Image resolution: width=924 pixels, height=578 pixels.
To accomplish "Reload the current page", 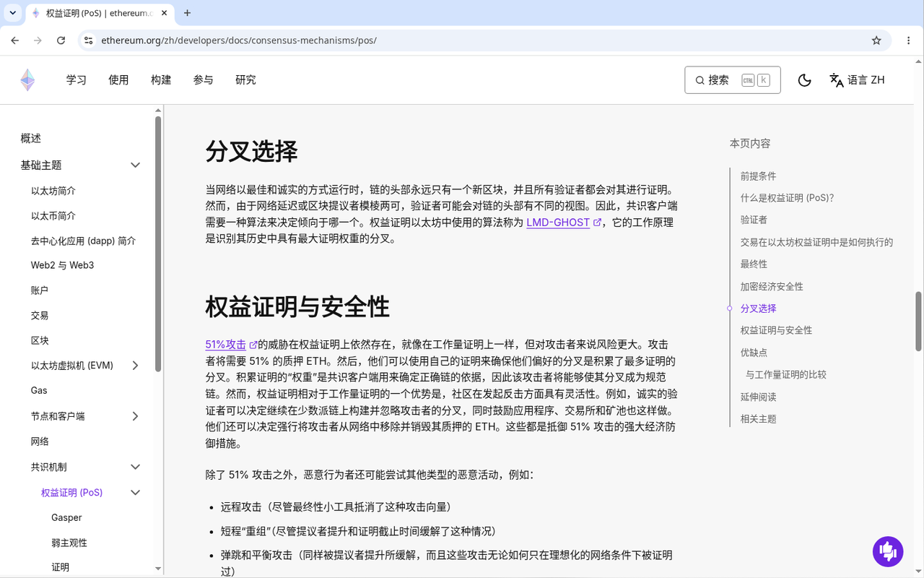I will (x=61, y=40).
